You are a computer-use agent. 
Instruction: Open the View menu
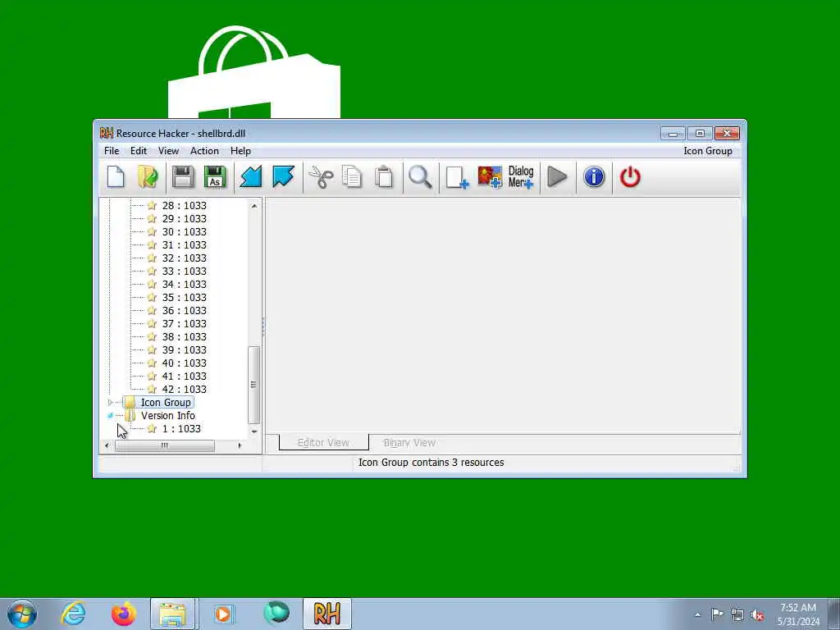point(168,151)
